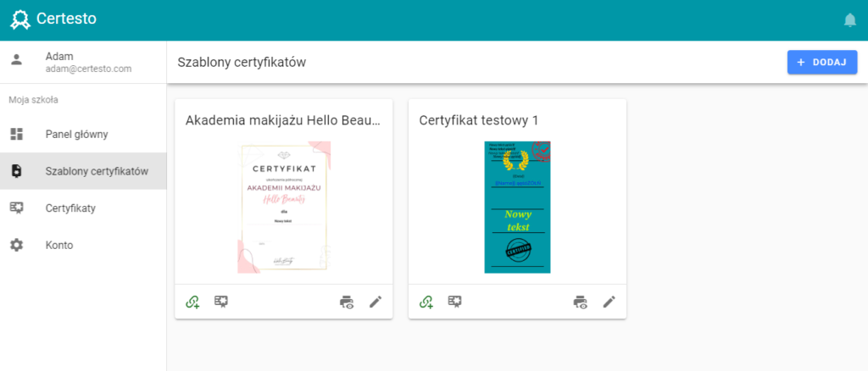Go to Certyfikaty in the sidebar

83,208
